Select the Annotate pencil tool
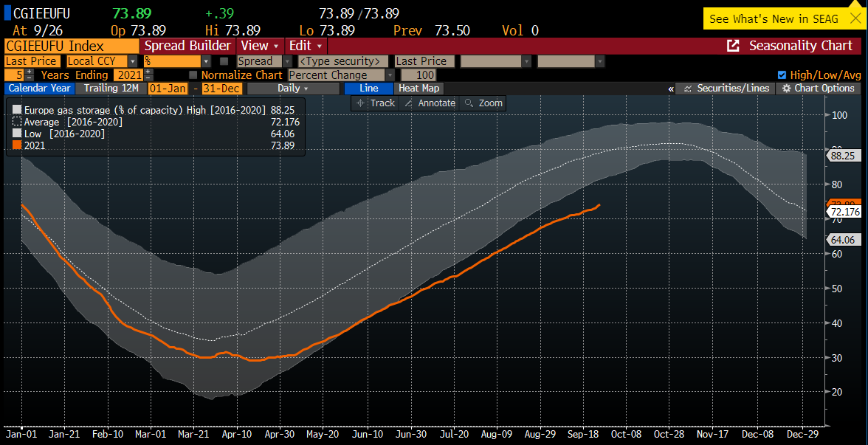The width and height of the screenshot is (868, 445). tap(430, 103)
